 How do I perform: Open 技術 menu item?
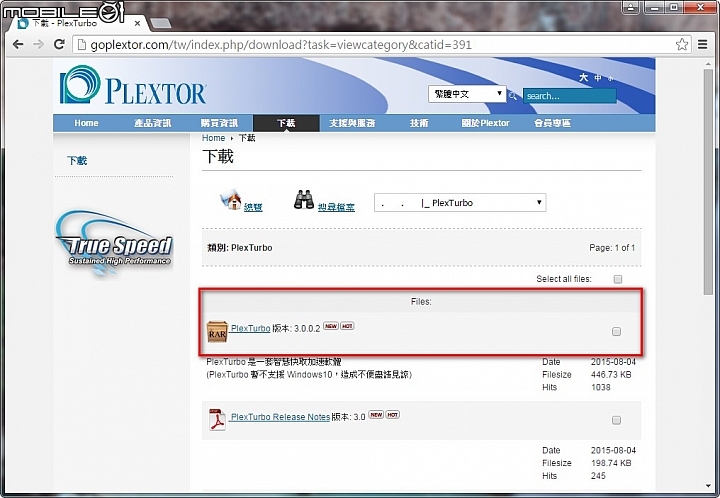coord(419,123)
